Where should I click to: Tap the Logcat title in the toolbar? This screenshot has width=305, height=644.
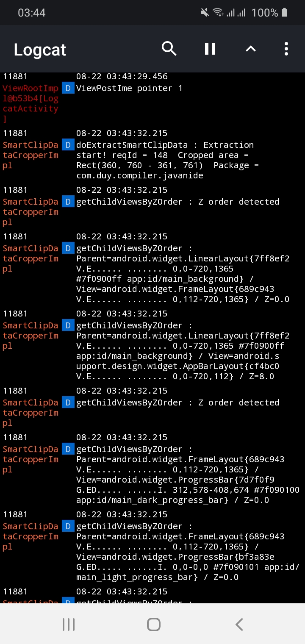click(x=39, y=50)
